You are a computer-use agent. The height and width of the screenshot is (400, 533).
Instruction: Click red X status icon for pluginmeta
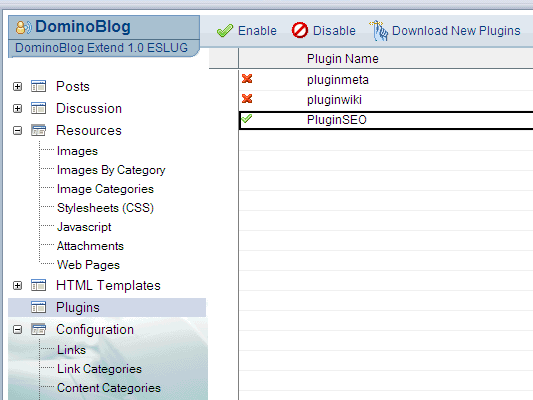(247, 79)
